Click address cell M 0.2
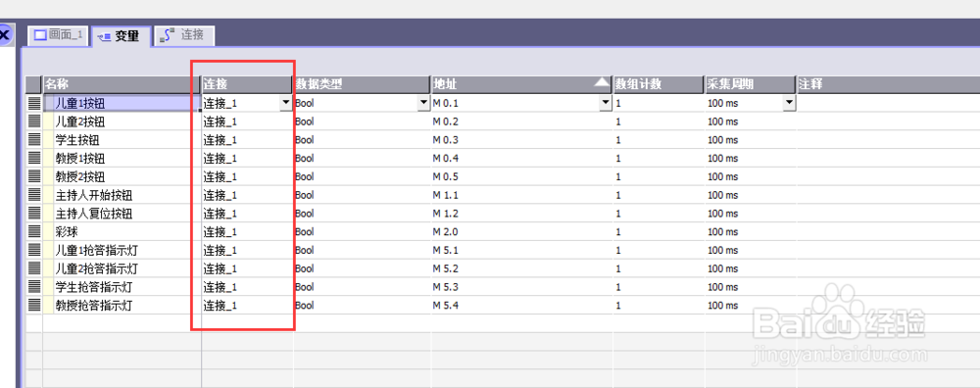 522,121
